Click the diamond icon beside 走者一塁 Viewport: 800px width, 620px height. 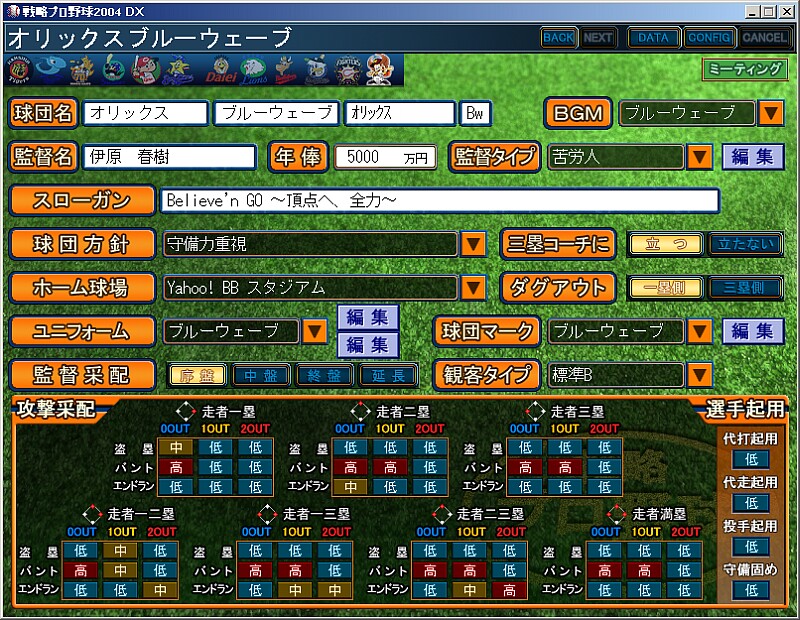(x=186, y=411)
